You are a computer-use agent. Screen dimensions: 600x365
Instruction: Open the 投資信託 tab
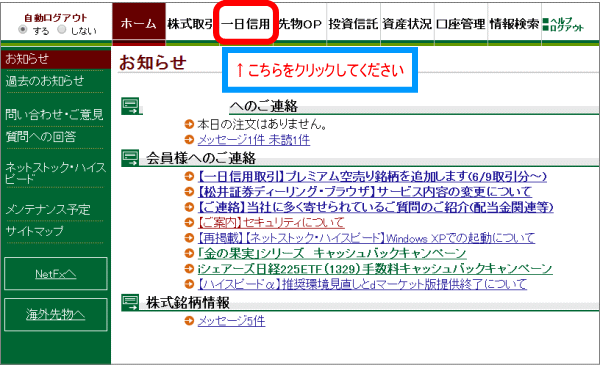tap(354, 24)
